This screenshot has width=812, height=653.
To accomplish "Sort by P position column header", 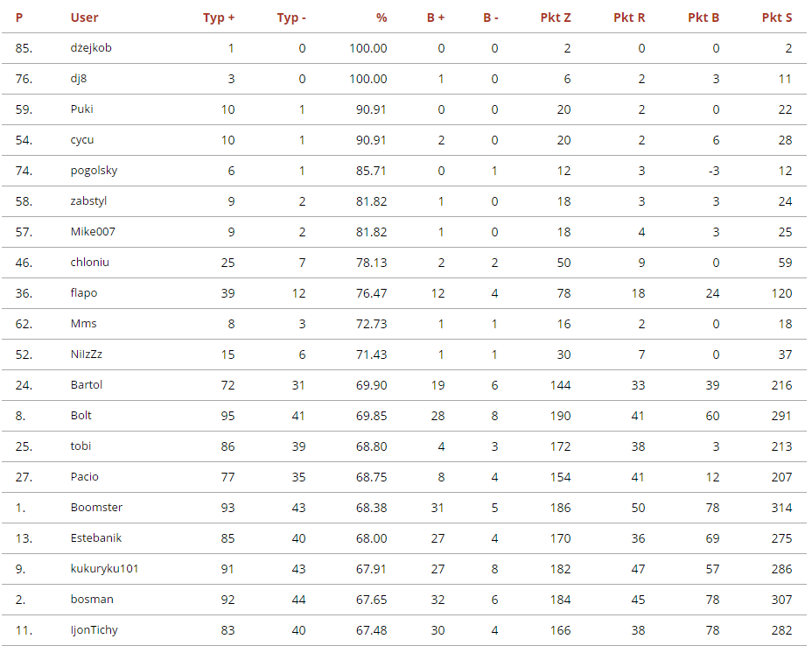I will click(19, 18).
